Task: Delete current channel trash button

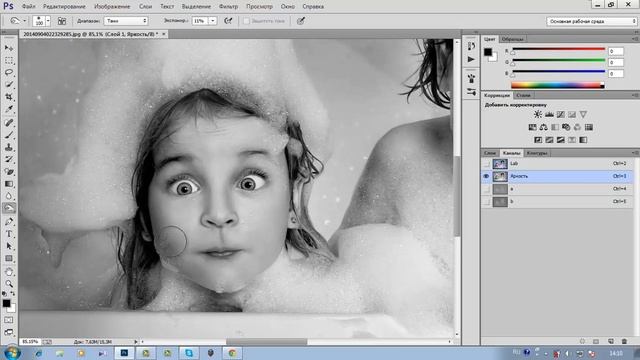Action: [x=624, y=341]
